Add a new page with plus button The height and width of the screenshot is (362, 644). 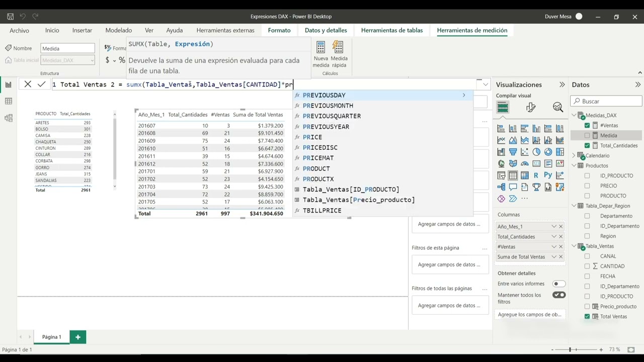click(78, 337)
